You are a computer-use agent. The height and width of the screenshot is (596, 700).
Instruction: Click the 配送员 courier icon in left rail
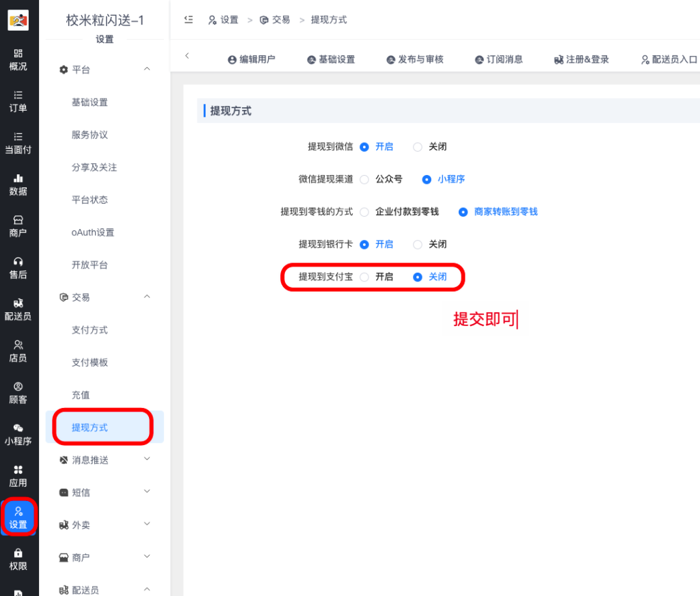coord(18,303)
